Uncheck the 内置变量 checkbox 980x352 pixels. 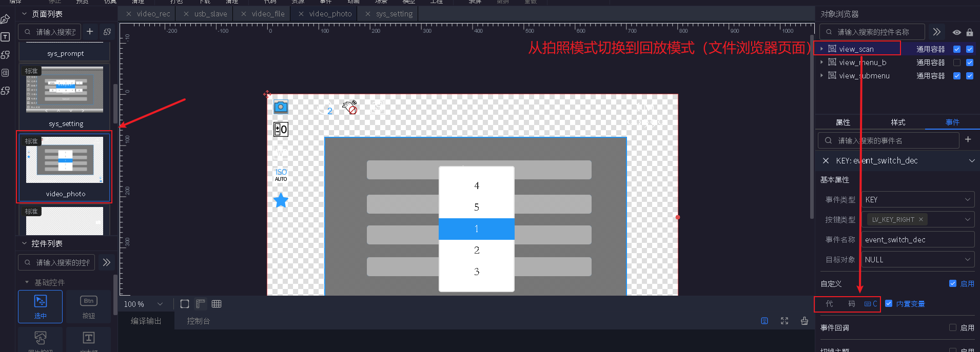pyautogui.click(x=889, y=303)
